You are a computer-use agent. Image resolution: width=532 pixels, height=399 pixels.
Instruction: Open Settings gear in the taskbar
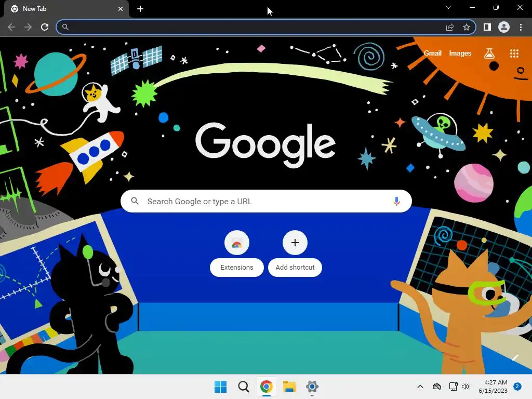tap(312, 387)
